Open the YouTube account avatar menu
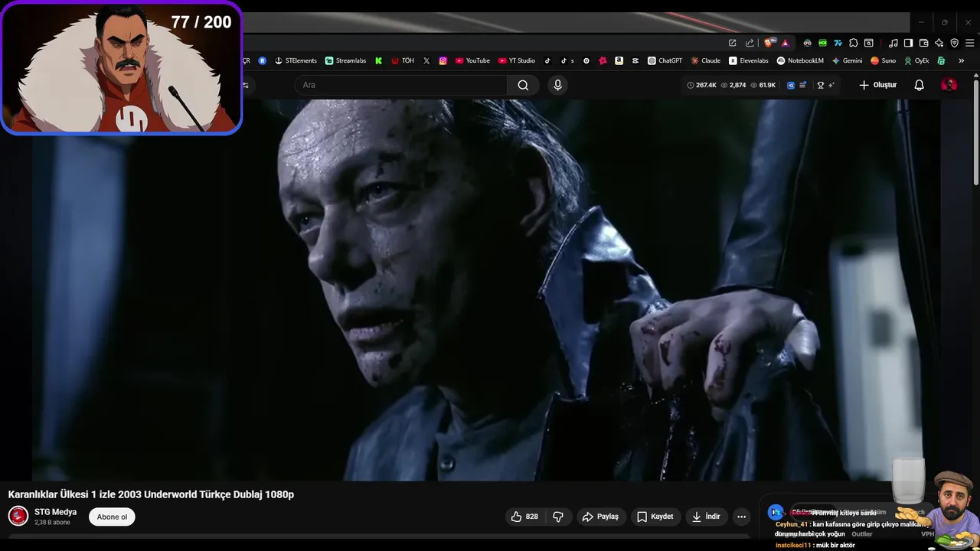This screenshot has width=980, height=551. pos(949,85)
